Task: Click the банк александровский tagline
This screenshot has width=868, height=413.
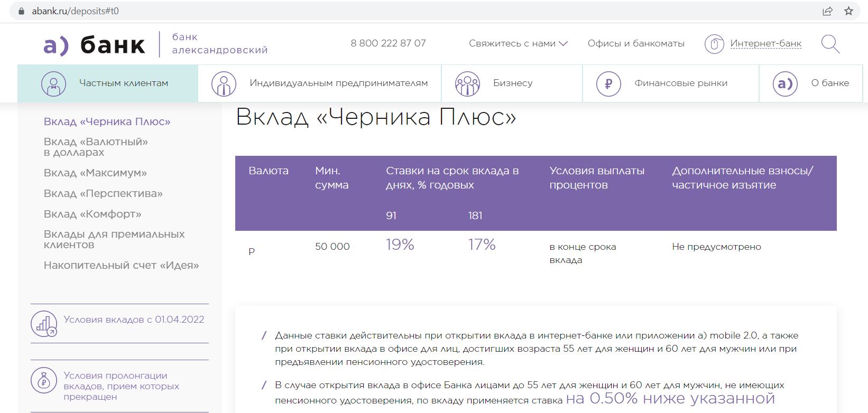Action: 220,44
